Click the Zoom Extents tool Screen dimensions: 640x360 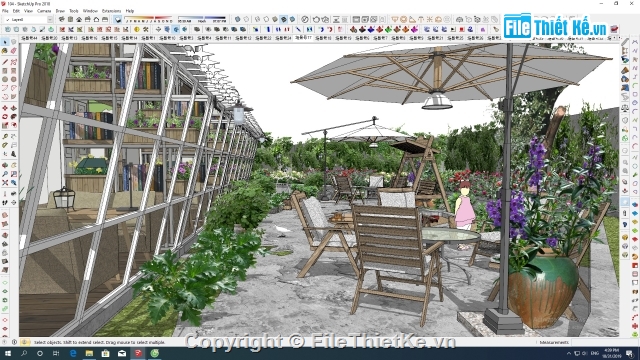(5, 182)
